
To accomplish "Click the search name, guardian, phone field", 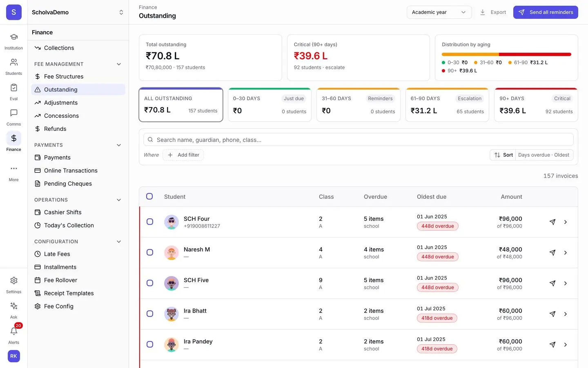I will click(x=358, y=140).
